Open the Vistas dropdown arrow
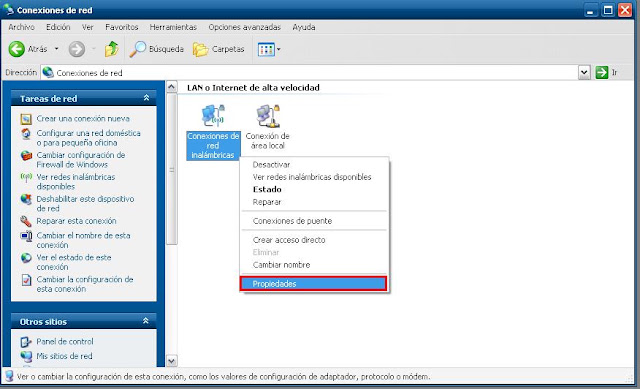 (x=279, y=49)
